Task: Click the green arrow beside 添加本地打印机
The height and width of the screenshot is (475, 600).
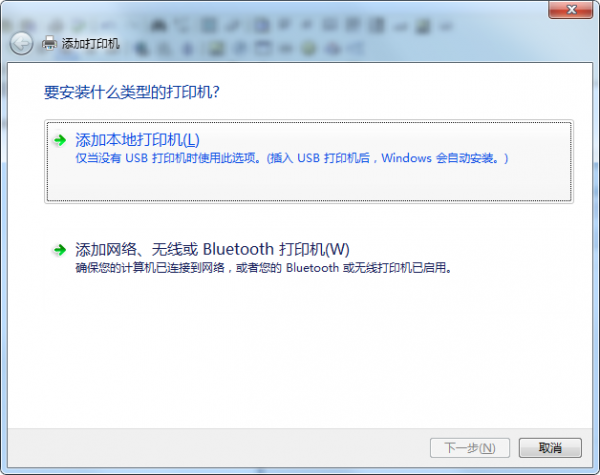Action: tap(60, 140)
